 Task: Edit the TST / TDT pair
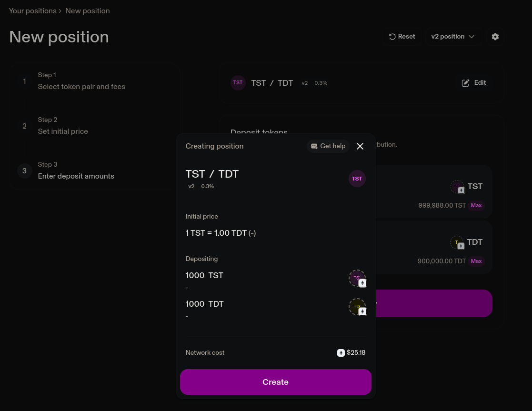(473, 83)
